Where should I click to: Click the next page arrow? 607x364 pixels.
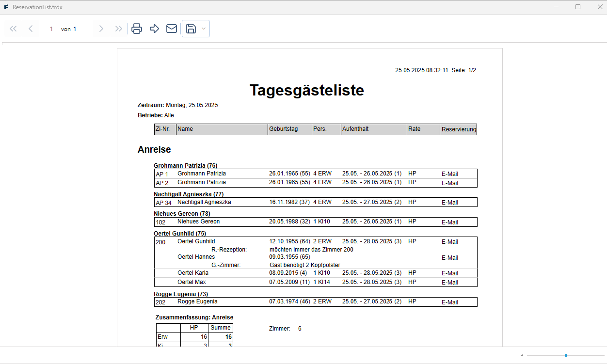(x=101, y=29)
